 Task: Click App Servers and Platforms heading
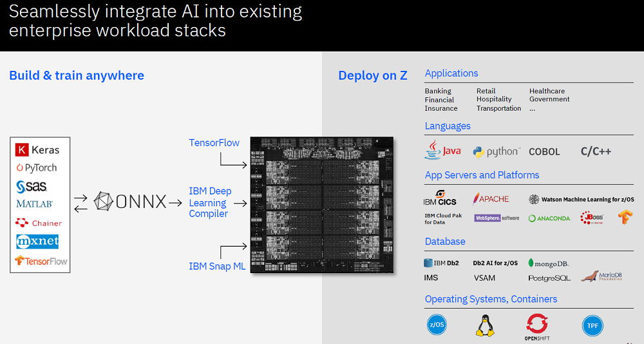coord(482,175)
